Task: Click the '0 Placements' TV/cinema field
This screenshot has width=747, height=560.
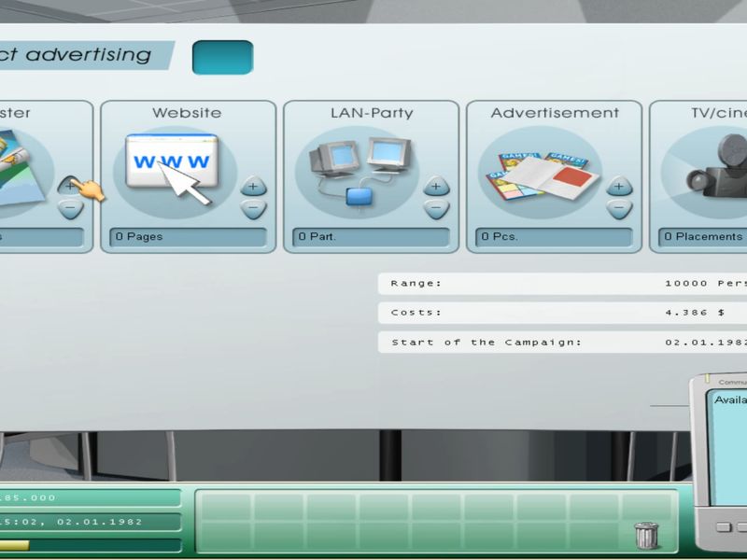Action: tap(703, 237)
